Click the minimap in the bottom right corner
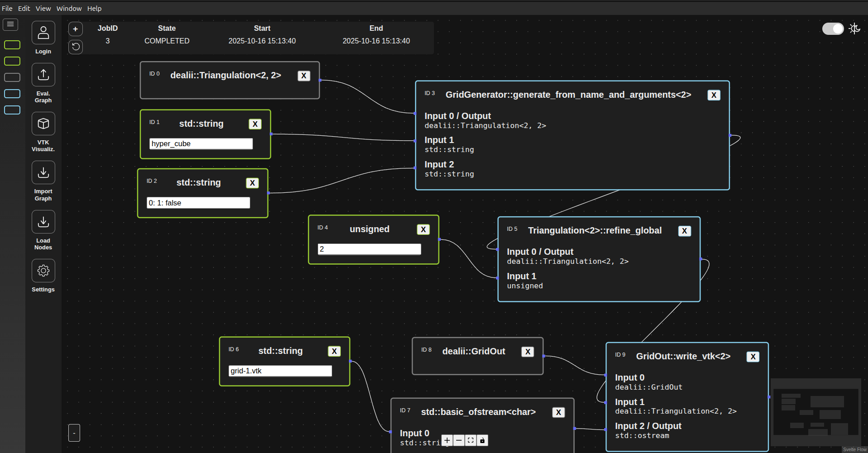The image size is (868, 453). point(816,412)
